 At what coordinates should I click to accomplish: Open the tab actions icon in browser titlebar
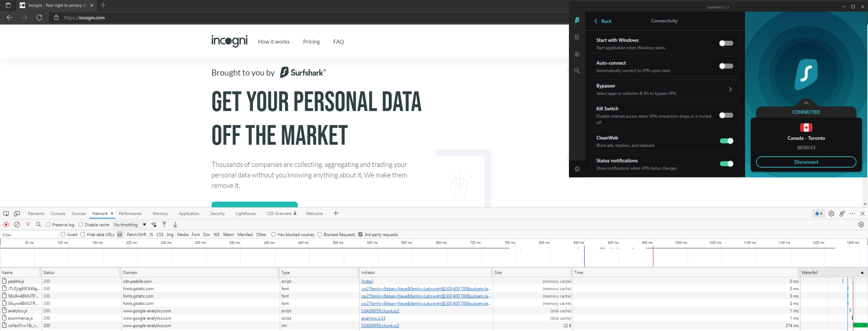[x=8, y=5]
